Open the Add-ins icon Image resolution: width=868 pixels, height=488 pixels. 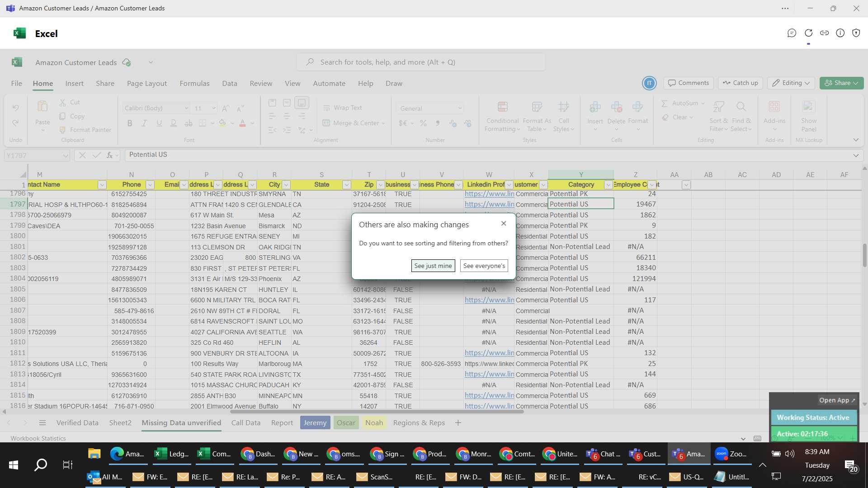(774, 107)
